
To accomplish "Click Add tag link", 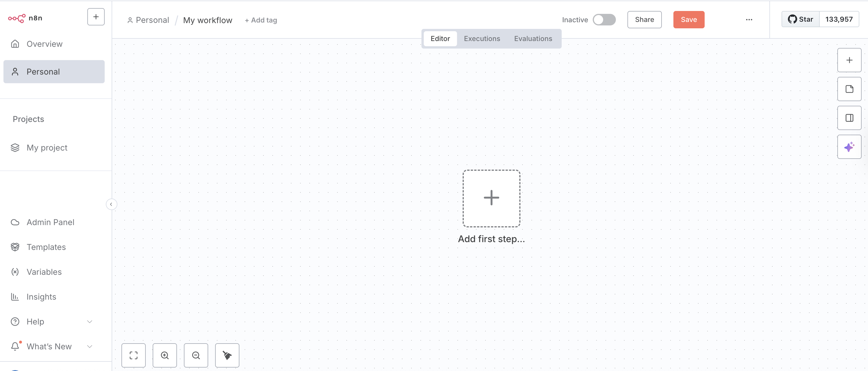I will point(261,20).
